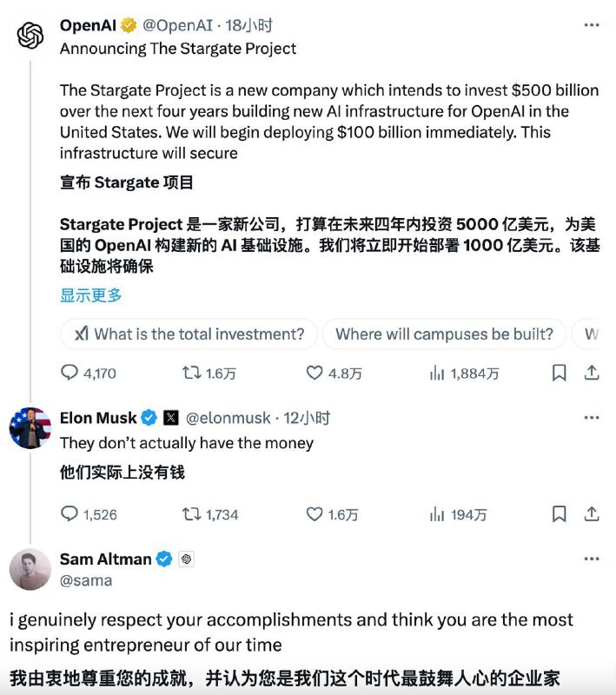This screenshot has width=616, height=695.
Task: Click the badge beside Sam Altman's checkmark
Action: [x=186, y=559]
